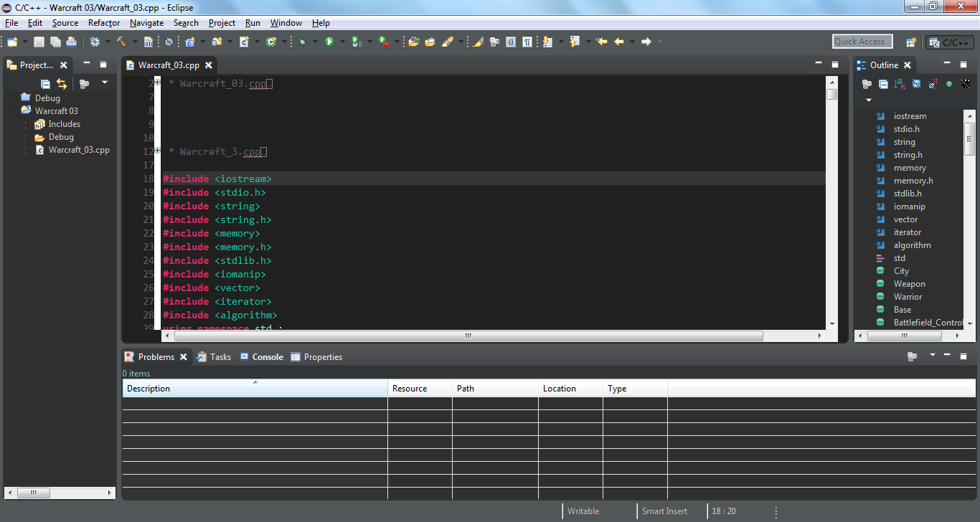
Task: Click the C/C++ perspective button
Action: tap(949, 42)
